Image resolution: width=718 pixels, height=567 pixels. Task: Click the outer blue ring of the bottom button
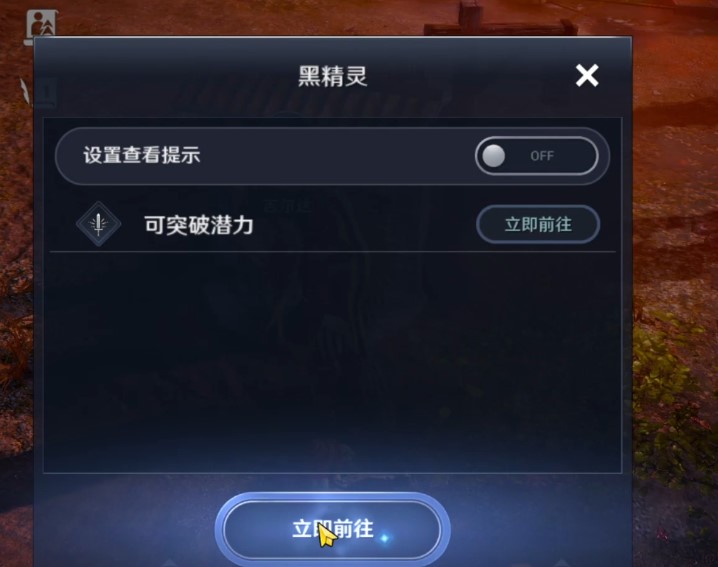pos(219,529)
